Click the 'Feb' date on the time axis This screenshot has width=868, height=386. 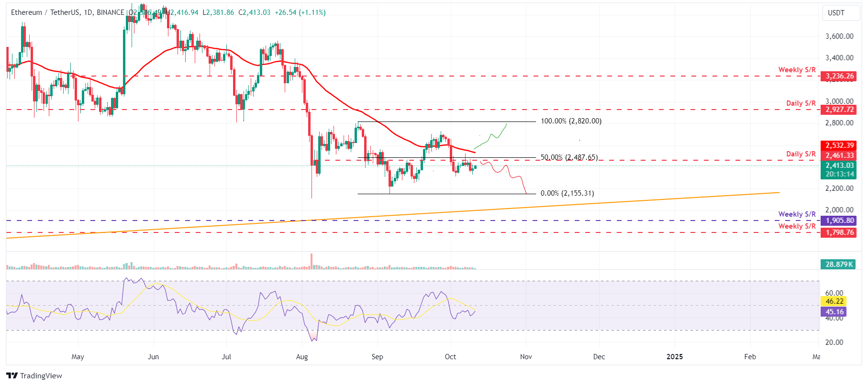[750, 357]
